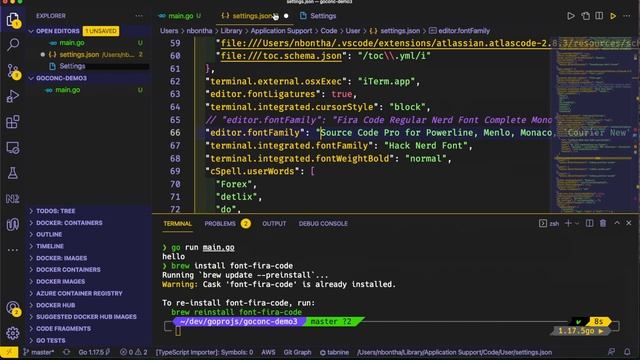Expand the OUTLINE section
Screen dimensions: 640x360
point(49,234)
